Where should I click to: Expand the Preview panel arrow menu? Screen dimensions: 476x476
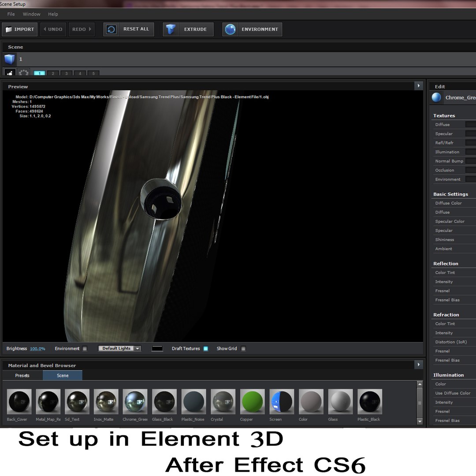click(x=419, y=86)
